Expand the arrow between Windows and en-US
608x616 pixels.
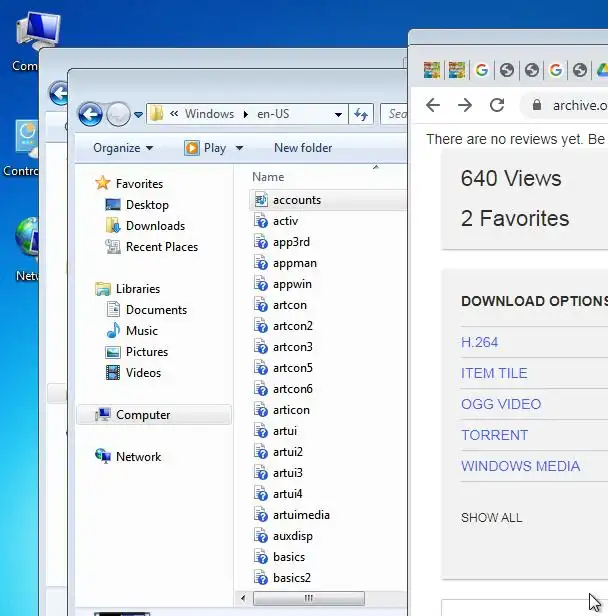[x=246, y=114]
